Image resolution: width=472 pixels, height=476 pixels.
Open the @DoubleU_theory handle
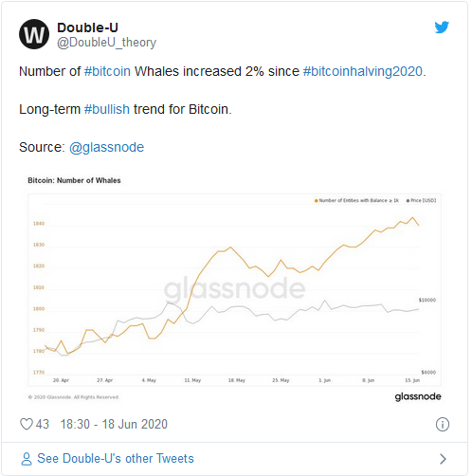pyautogui.click(x=106, y=43)
